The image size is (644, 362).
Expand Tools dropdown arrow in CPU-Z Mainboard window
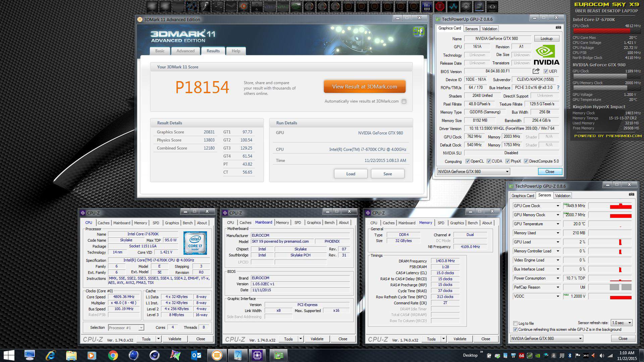pos(301,339)
